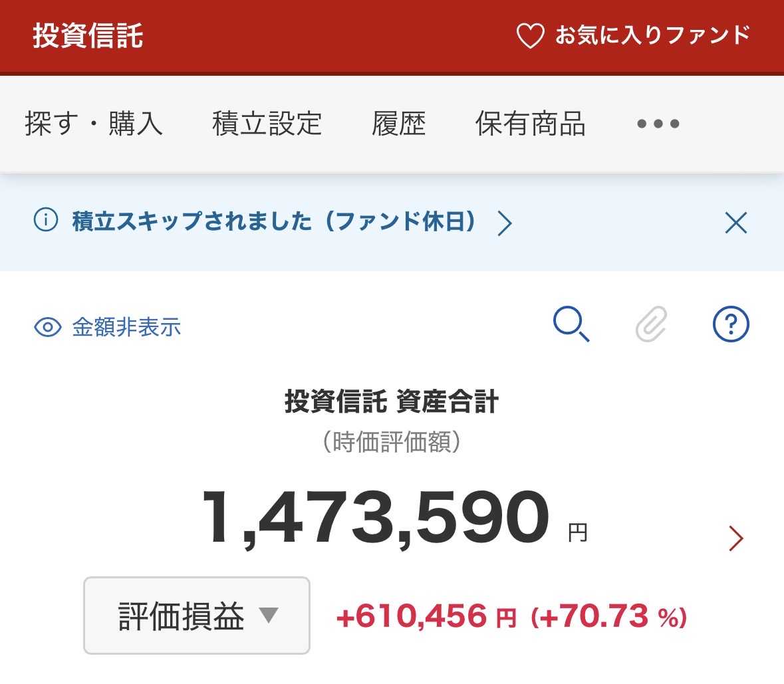Open help with the question mark icon
This screenshot has width=784, height=684.
pyautogui.click(x=731, y=324)
